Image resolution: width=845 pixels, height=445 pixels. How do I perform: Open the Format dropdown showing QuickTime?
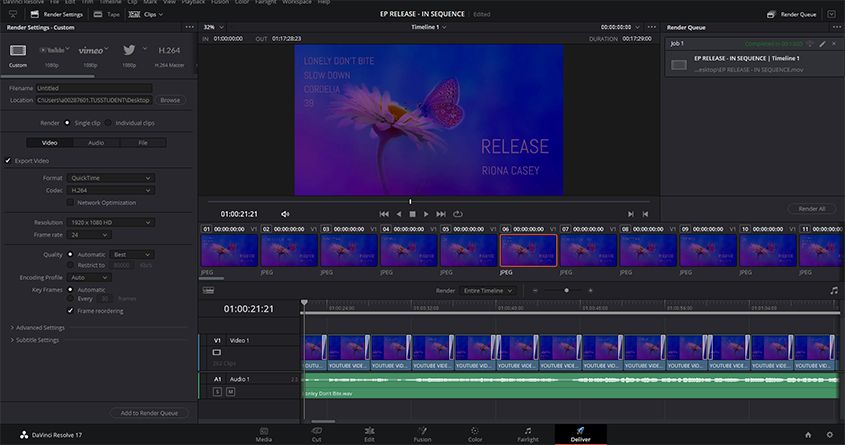click(111, 178)
